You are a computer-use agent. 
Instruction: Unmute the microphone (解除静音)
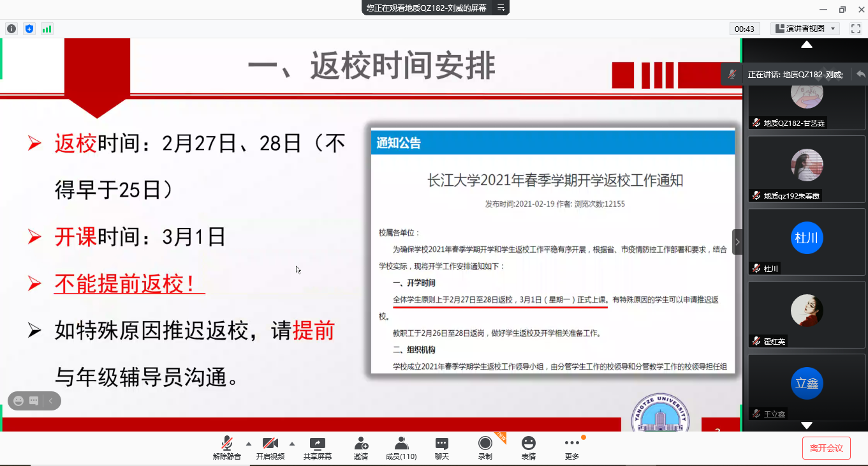(x=227, y=447)
